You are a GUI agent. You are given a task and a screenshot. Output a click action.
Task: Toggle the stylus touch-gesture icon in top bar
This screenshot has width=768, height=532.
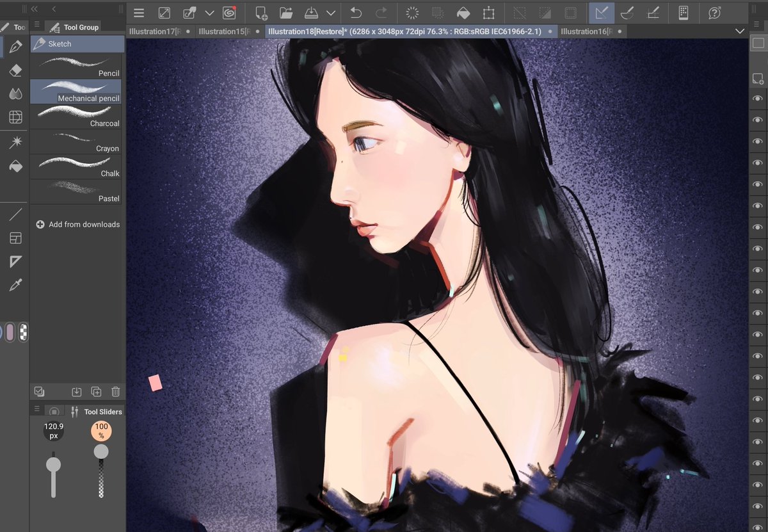click(x=190, y=13)
